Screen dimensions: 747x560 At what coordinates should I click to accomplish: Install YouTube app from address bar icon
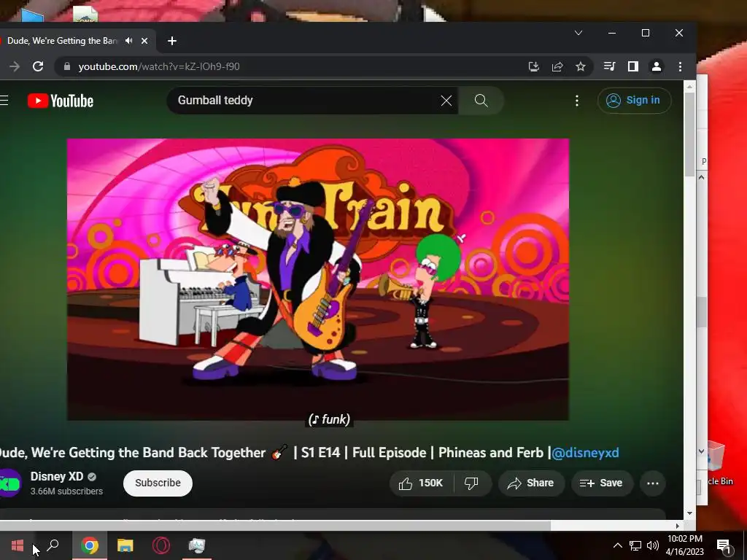coord(533,66)
